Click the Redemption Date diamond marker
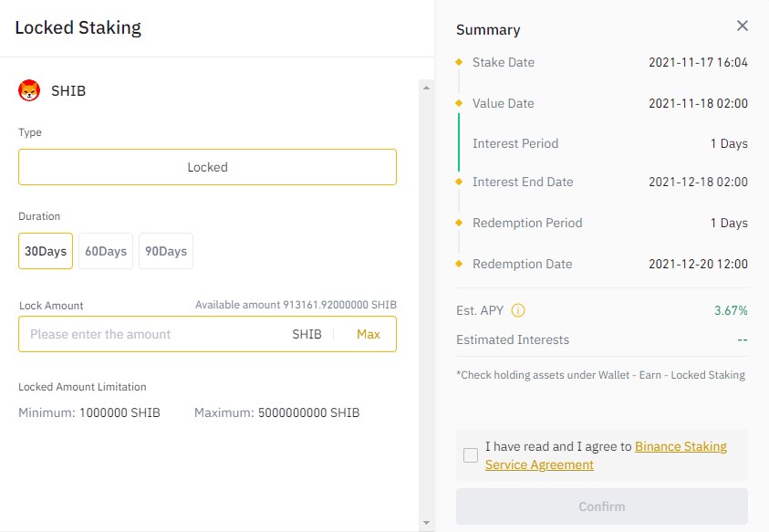This screenshot has width=769, height=532. tap(459, 264)
